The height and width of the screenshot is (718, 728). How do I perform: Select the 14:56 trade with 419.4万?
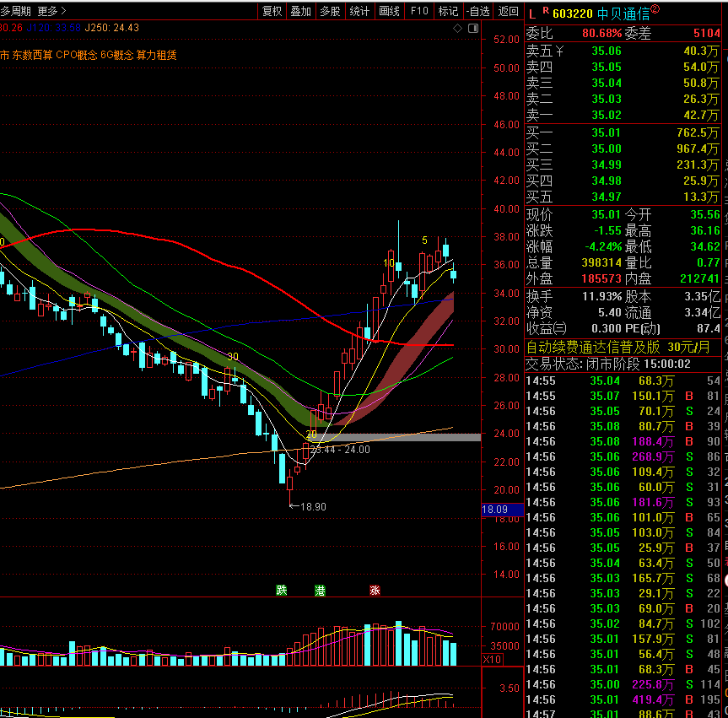623,700
